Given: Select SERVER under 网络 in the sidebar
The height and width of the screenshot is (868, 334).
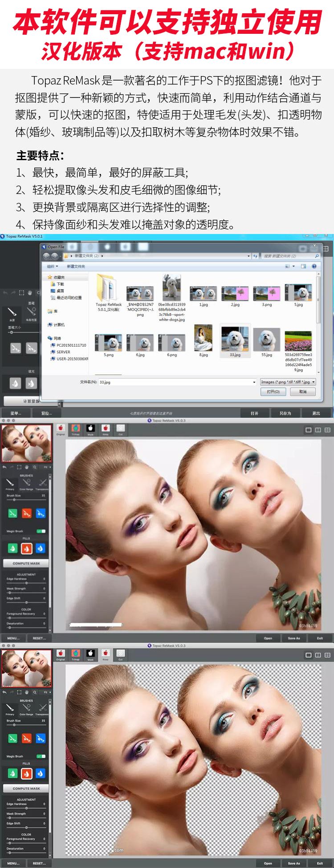Looking at the screenshot, I should [60, 352].
